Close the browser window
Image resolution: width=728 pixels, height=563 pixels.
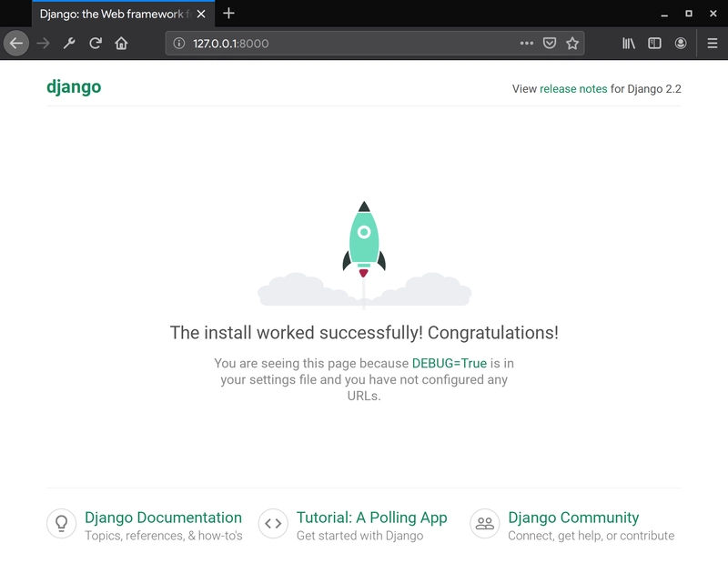(x=713, y=14)
